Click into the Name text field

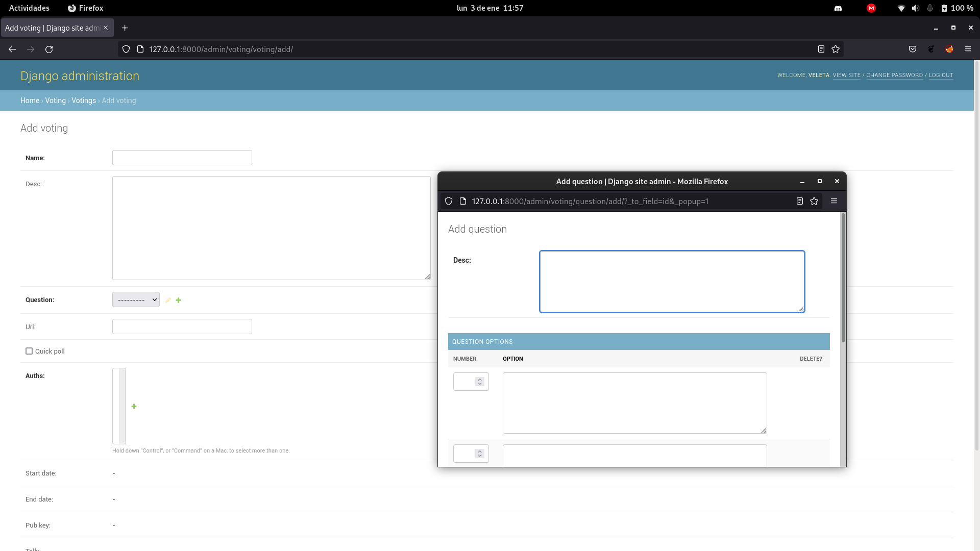click(182, 158)
